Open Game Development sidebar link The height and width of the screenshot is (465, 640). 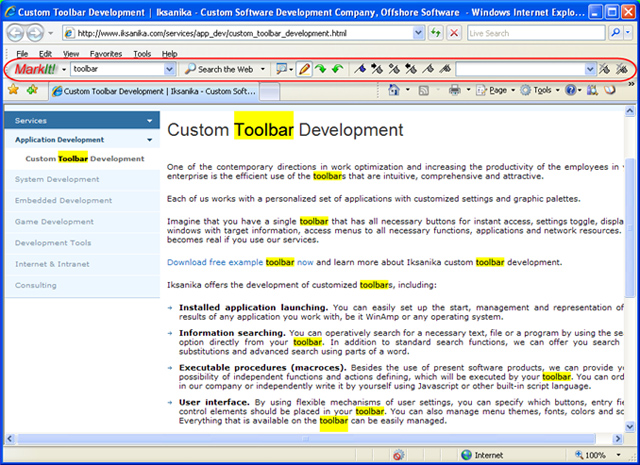[54, 222]
